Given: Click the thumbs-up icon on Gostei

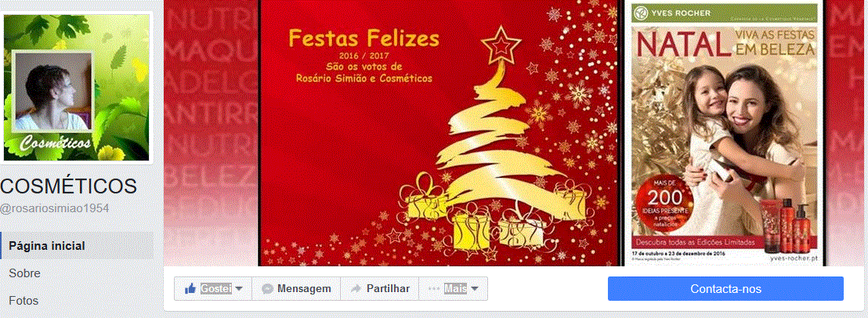Looking at the screenshot, I should tap(190, 289).
